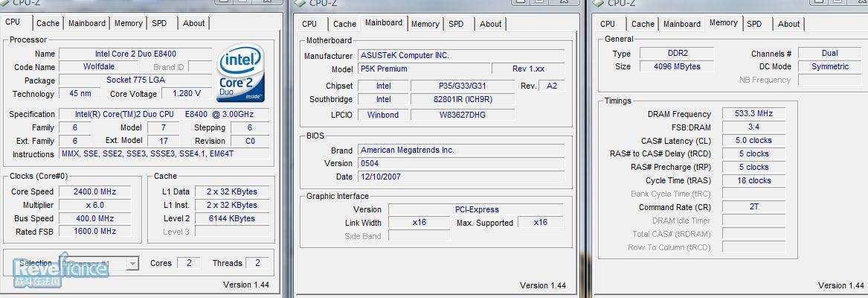Click the BIOS Version value '0504'
Viewport: 868px width, 298px height.
(x=461, y=163)
